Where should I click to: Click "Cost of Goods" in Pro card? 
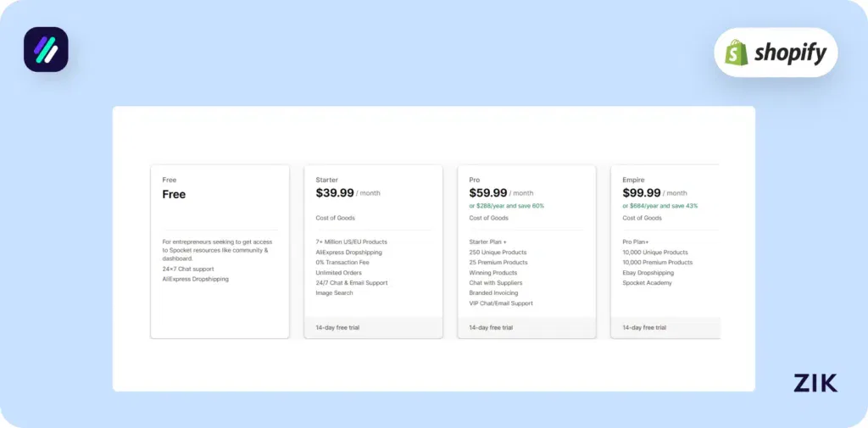(489, 218)
